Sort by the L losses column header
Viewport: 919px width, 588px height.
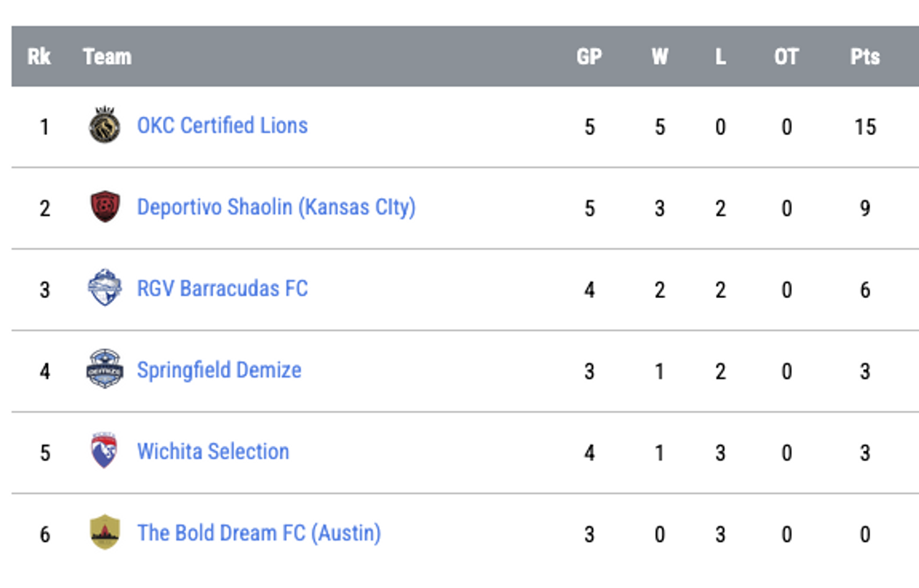(x=720, y=57)
